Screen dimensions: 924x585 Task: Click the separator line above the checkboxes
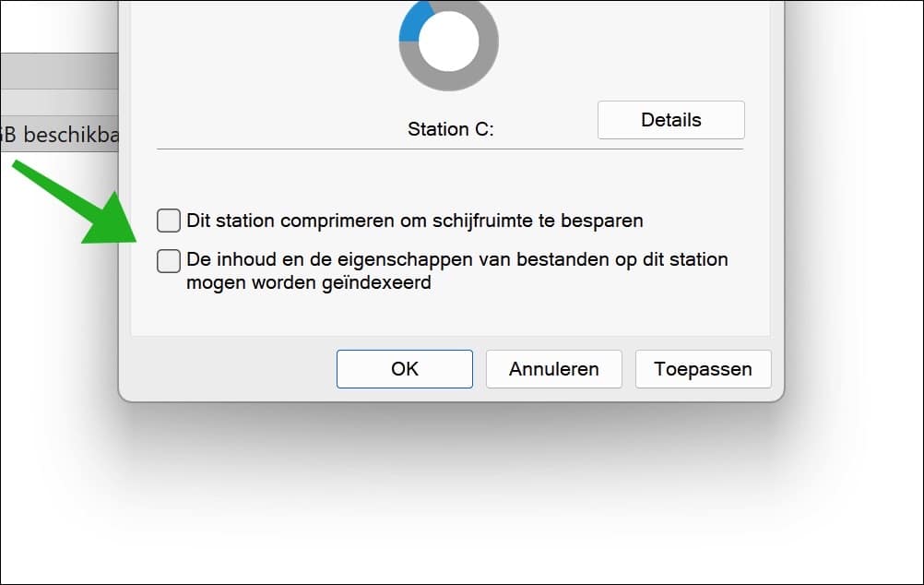[449, 148]
